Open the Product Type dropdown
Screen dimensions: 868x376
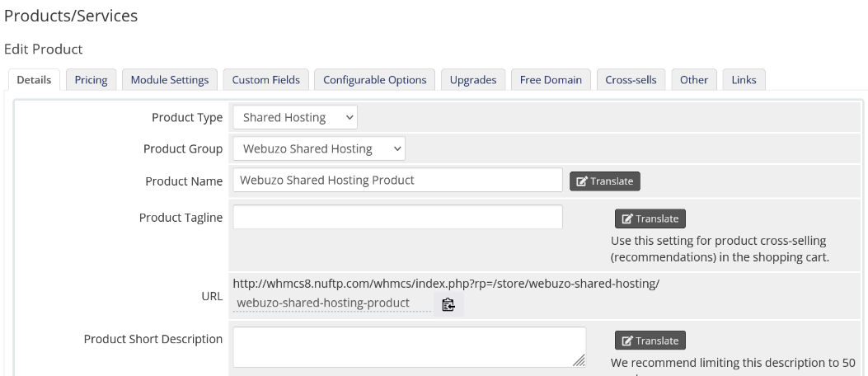[x=295, y=118]
